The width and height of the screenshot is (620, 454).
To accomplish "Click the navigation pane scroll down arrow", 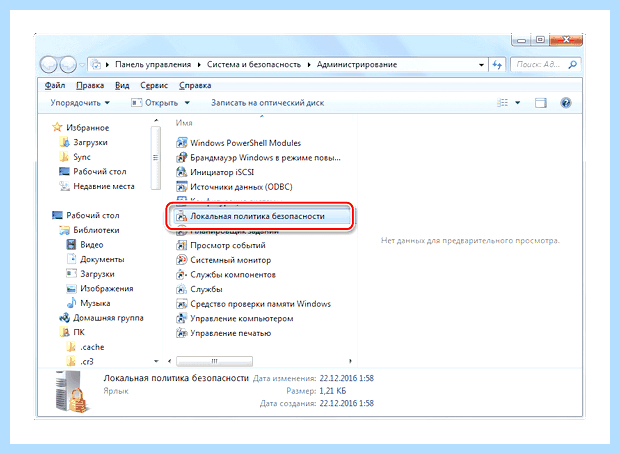I will click(156, 361).
